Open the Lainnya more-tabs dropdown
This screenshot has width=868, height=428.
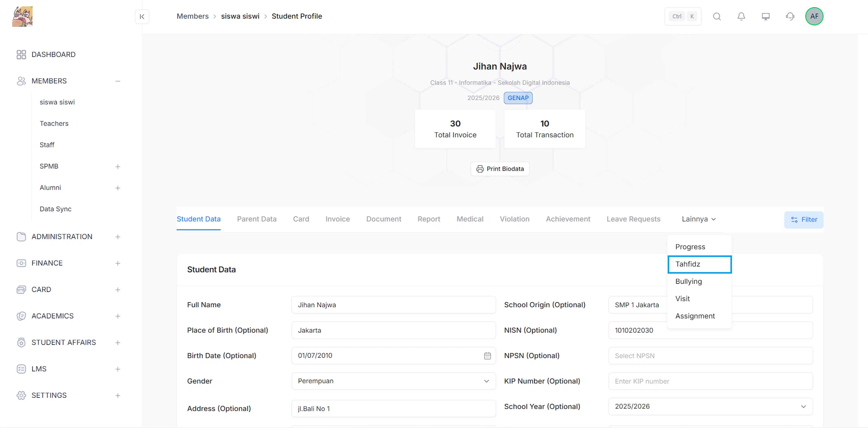698,219
